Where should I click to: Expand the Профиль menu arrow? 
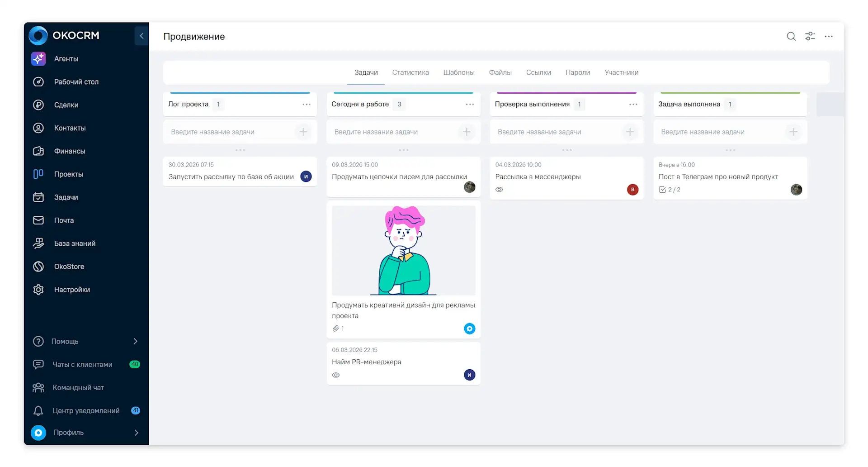tap(137, 433)
